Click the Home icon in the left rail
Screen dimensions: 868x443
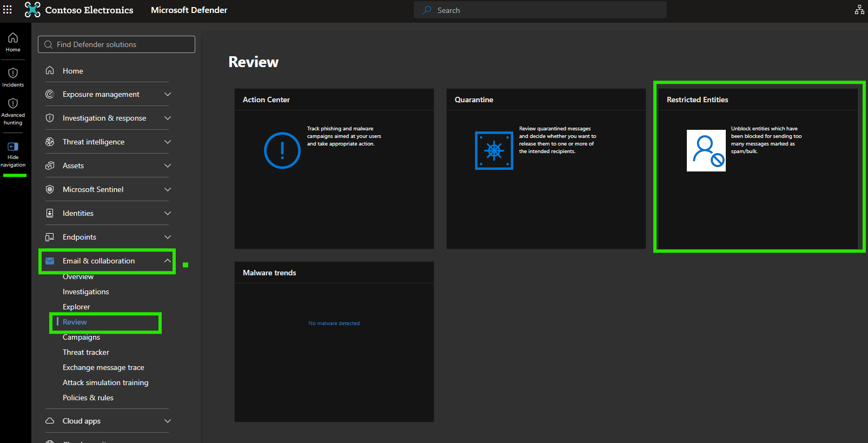pos(13,38)
